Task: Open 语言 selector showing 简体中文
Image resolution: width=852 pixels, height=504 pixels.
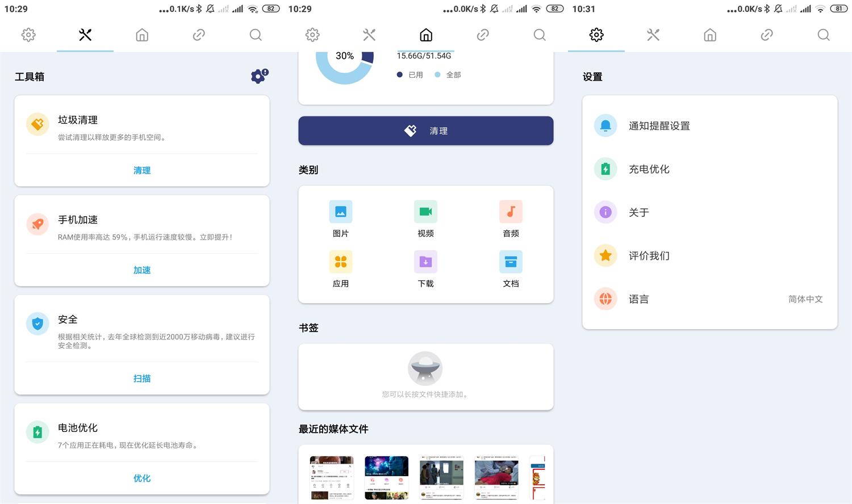Action: coord(639,299)
